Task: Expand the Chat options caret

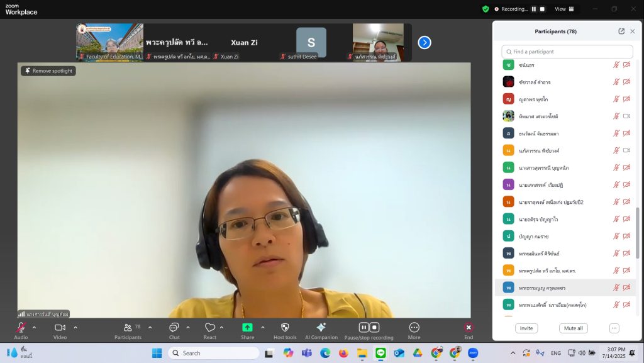Action: point(187,327)
